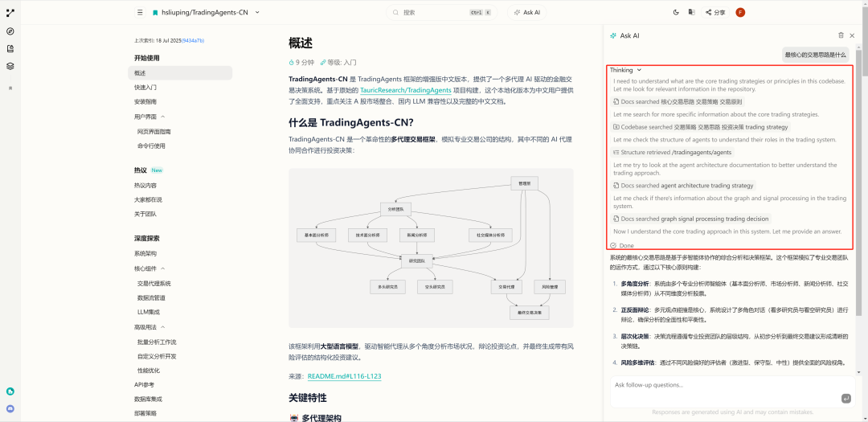Click 'Structure retrieved /tradingagents/agents' chip
Screen dimensions: 868x422
click(x=673, y=152)
